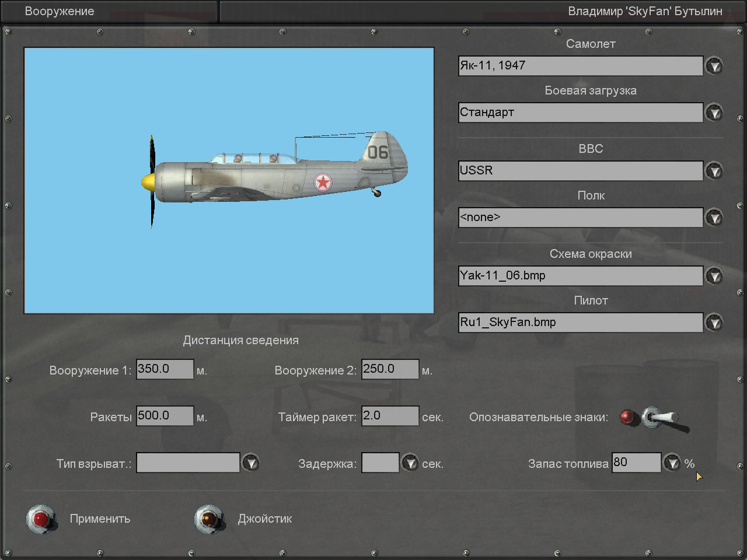Toggle the Опознавательные знаки lever switch

pos(659,418)
